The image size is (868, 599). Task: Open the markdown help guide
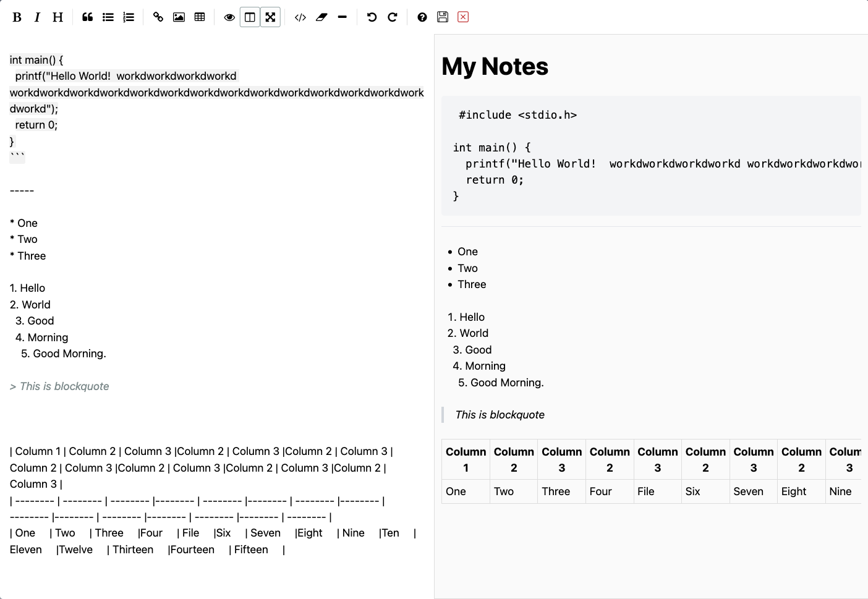[x=422, y=17]
